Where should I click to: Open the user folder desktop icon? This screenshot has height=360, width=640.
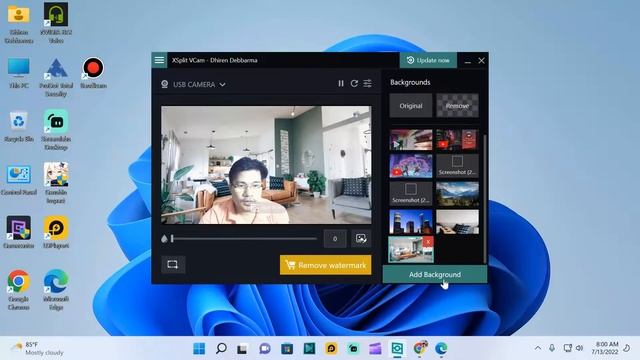point(18,23)
